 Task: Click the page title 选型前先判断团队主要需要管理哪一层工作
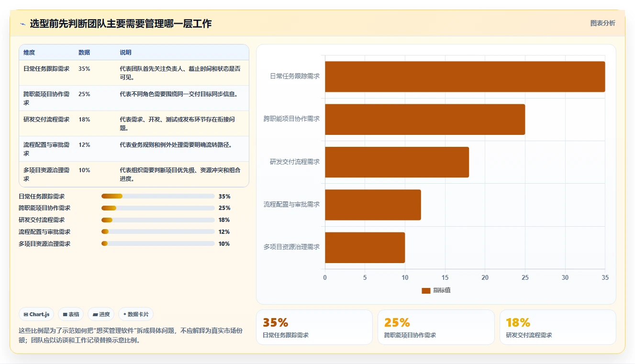coord(121,24)
